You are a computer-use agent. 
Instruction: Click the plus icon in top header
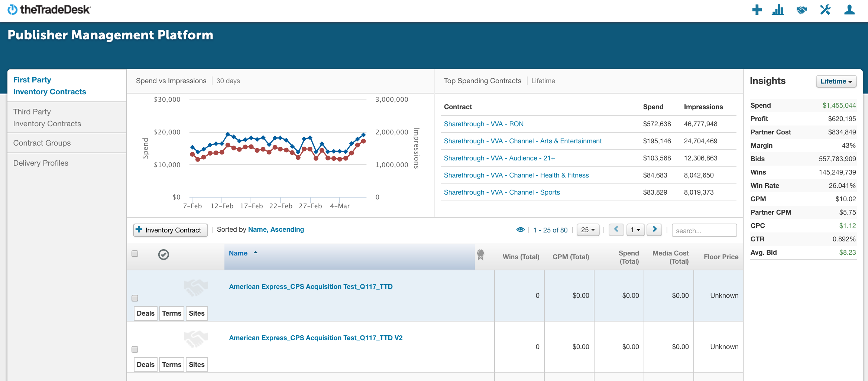(x=757, y=10)
